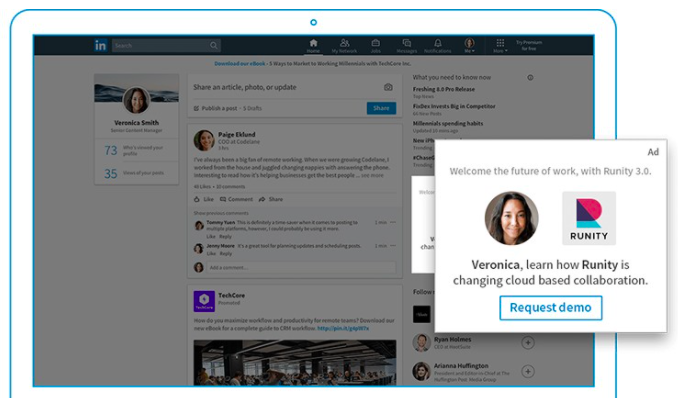Open the Messages tab
This screenshot has width=678, height=398.
tap(407, 45)
